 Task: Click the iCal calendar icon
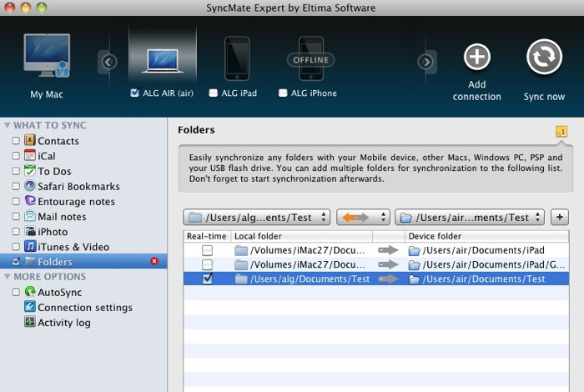click(x=30, y=156)
